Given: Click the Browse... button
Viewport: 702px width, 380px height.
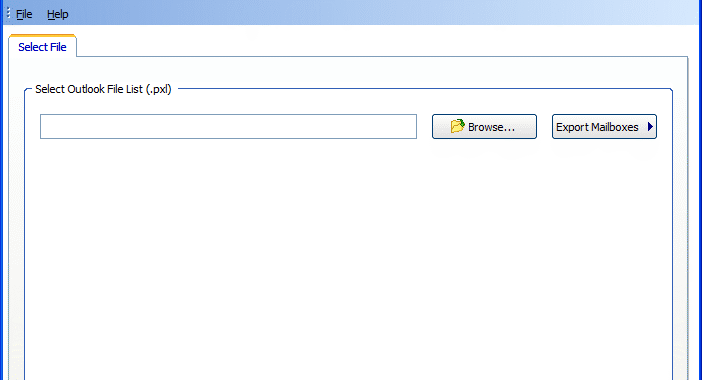Looking at the screenshot, I should [484, 127].
